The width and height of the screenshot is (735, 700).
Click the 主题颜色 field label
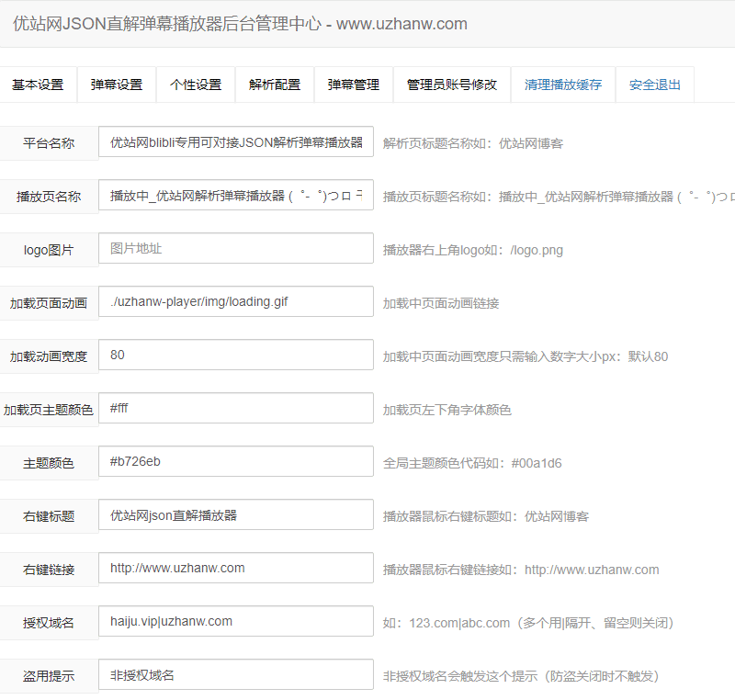[x=49, y=463]
